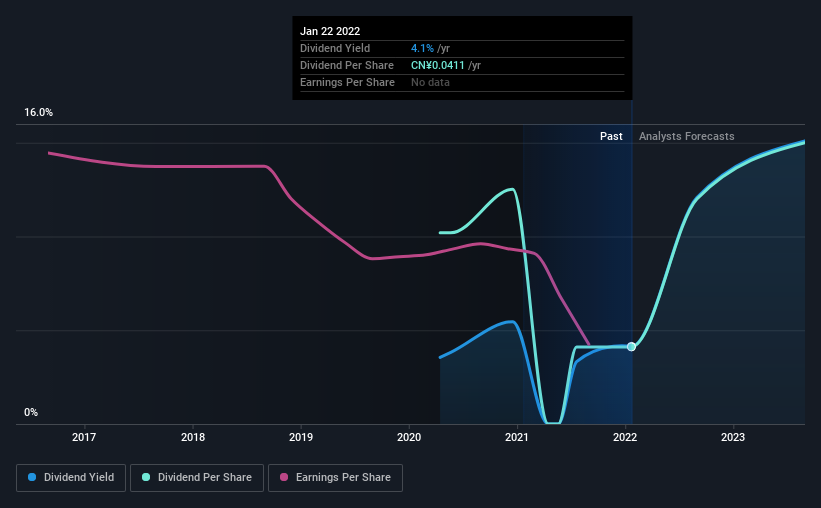Click the Analysts Forecasts label
The width and height of the screenshot is (821, 508).
click(686, 136)
